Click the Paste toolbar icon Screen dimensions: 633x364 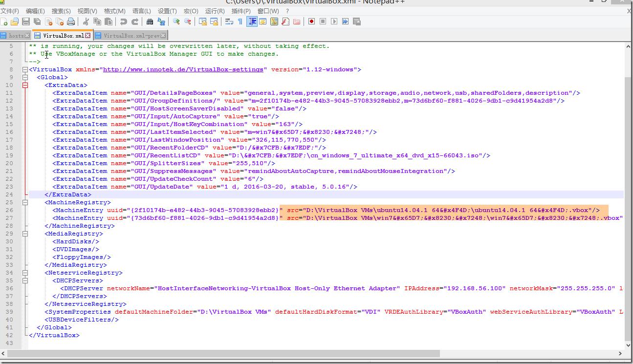[x=109, y=21]
